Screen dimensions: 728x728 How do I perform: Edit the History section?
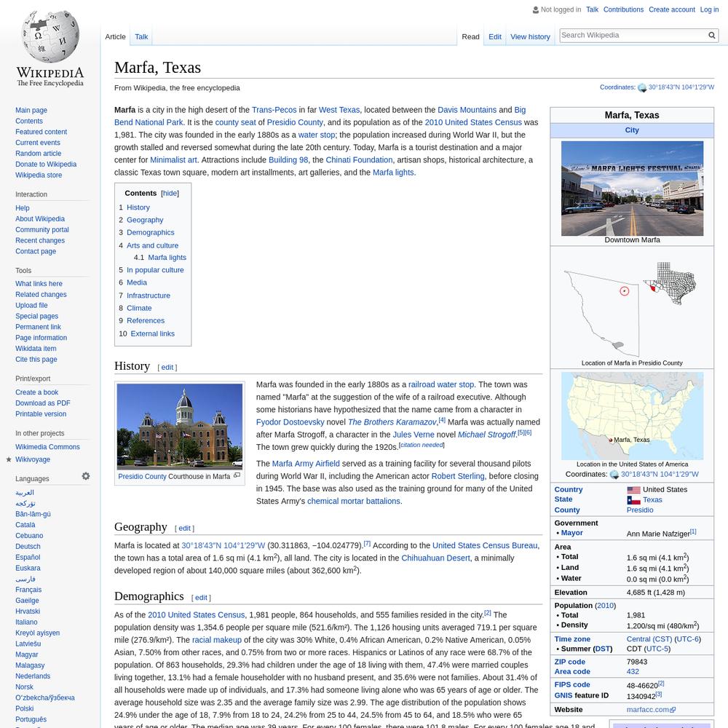(x=167, y=367)
